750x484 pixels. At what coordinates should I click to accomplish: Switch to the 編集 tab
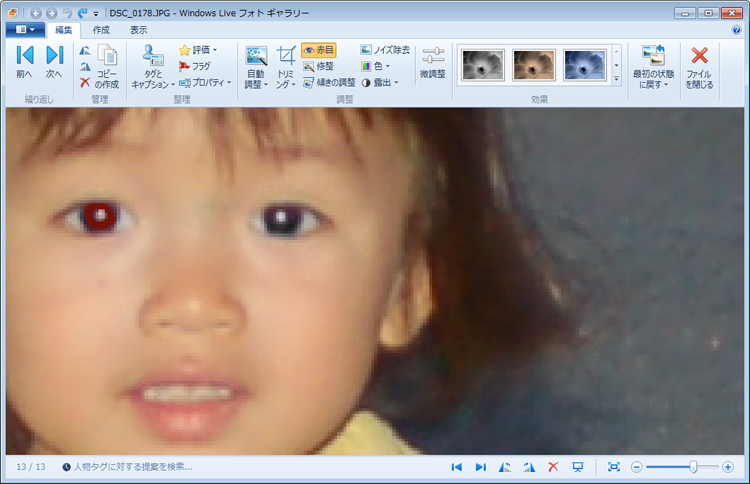click(x=63, y=30)
